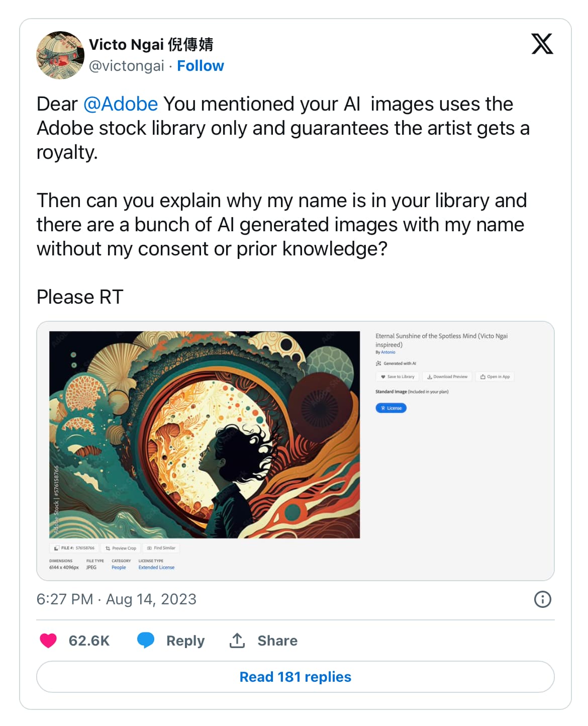Click Download Preview in the embedded image
588x726 pixels.
click(447, 377)
